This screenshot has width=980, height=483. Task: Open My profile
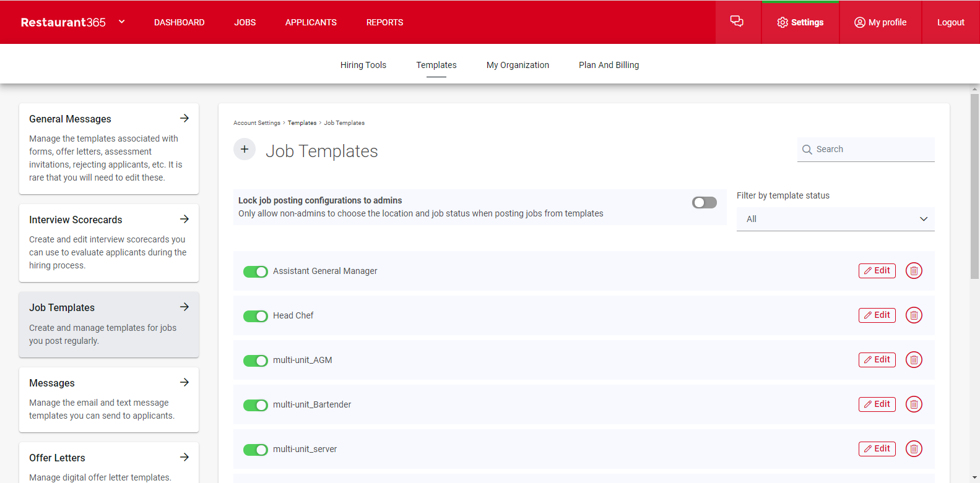(880, 22)
